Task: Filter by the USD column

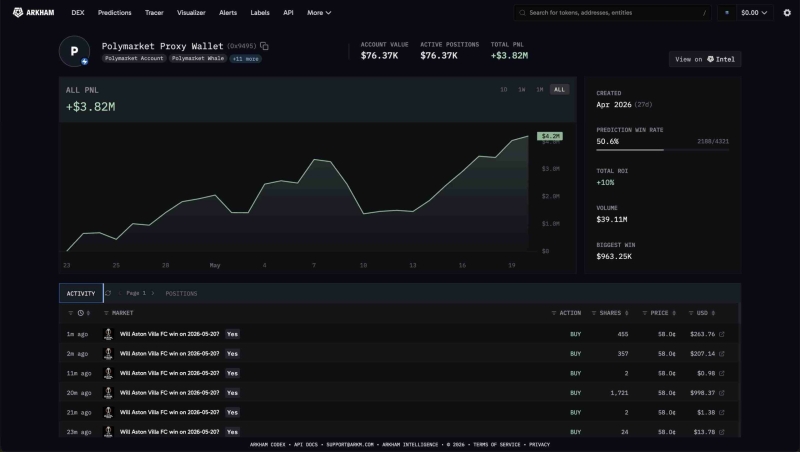Action: (691, 313)
